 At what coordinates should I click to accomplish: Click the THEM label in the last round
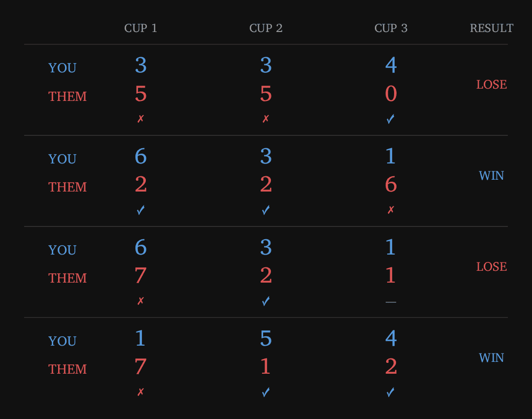tap(67, 369)
